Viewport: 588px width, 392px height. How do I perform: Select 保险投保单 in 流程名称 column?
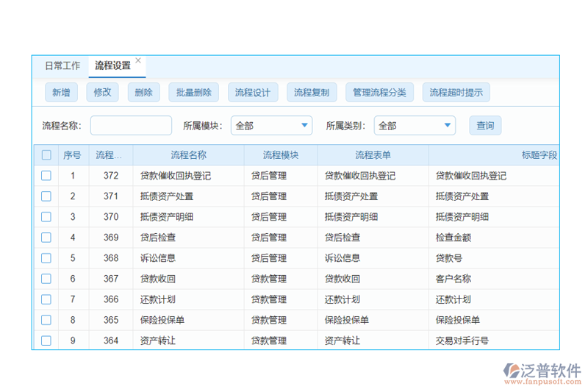(162, 320)
